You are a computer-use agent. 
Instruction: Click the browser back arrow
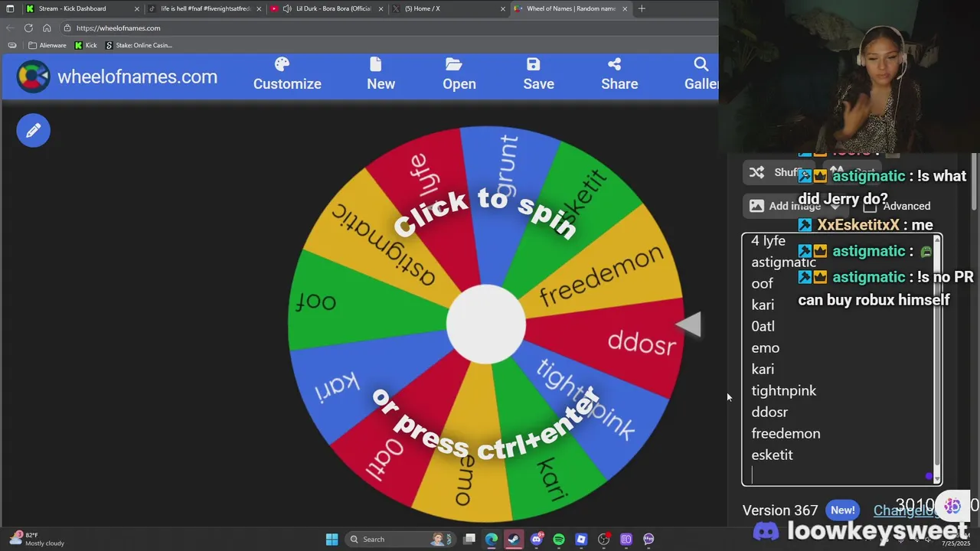10,28
